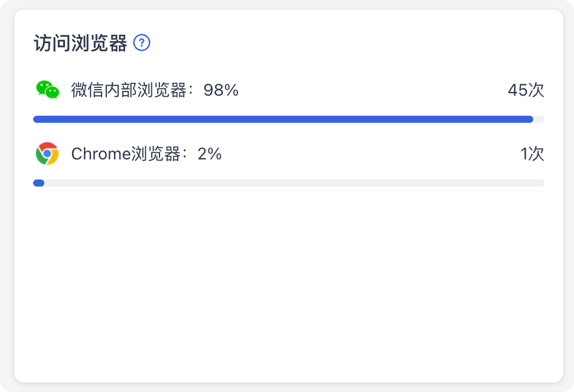Click the filled WeChat progress bar
The height and width of the screenshot is (392, 574).
tap(283, 119)
